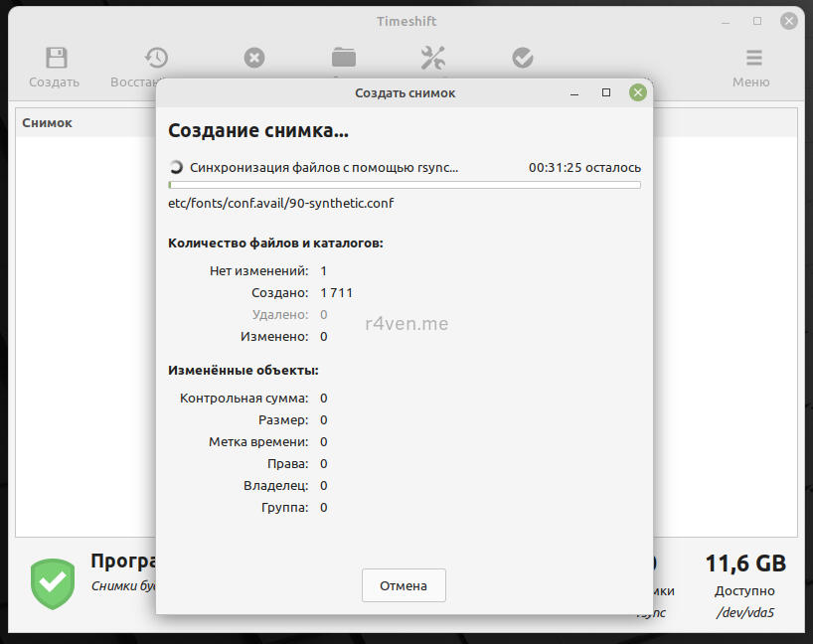Open the Меню hamburger menu
This screenshot has height=644, width=813.
[754, 59]
